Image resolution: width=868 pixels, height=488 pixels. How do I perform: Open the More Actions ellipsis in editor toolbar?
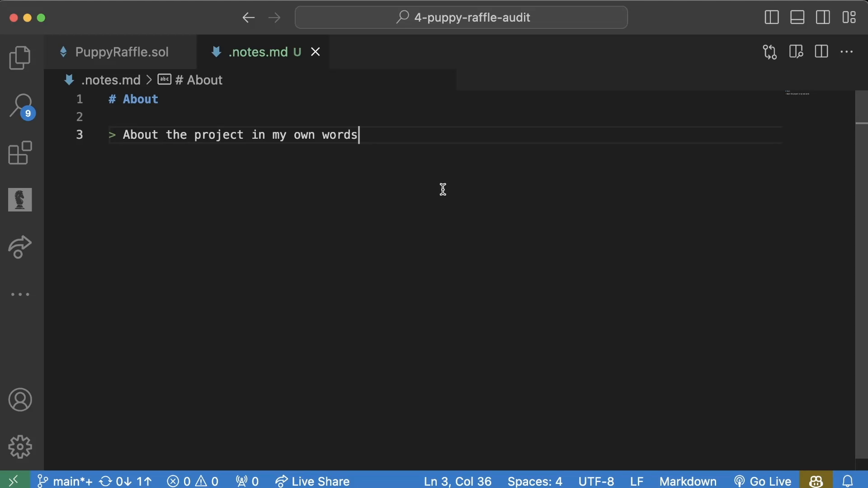pyautogui.click(x=846, y=52)
